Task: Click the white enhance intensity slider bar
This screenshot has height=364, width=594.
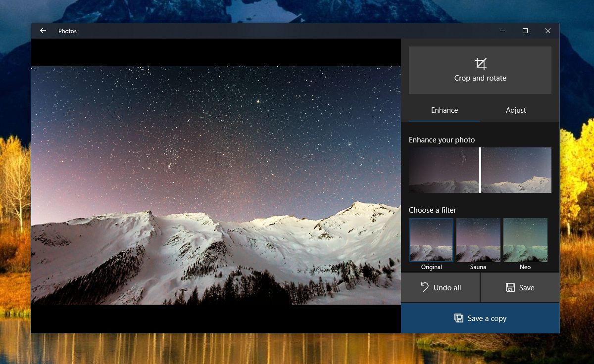Action: (x=480, y=170)
